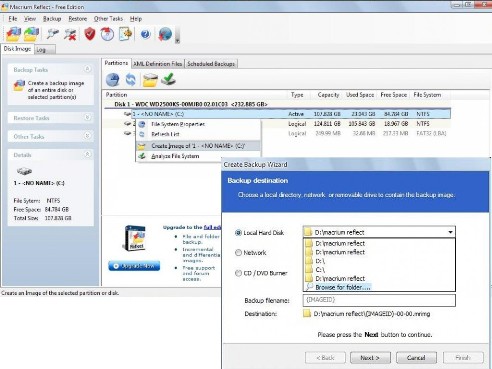The height and width of the screenshot is (369, 492).
Task: Click the Analyze File System menu icon
Action: (142, 156)
